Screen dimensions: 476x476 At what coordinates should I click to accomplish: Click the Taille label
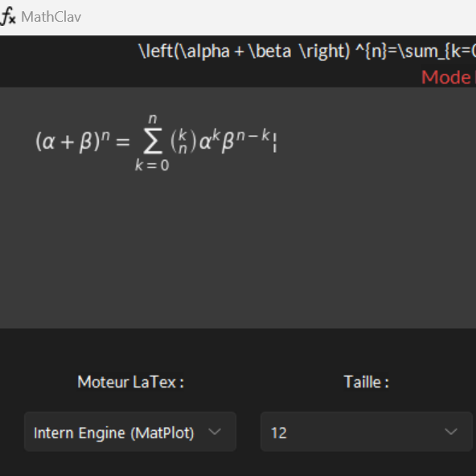[366, 382]
